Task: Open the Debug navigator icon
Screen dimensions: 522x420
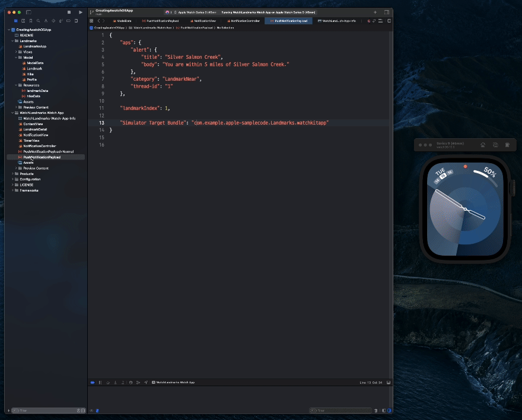Action: tap(61, 21)
